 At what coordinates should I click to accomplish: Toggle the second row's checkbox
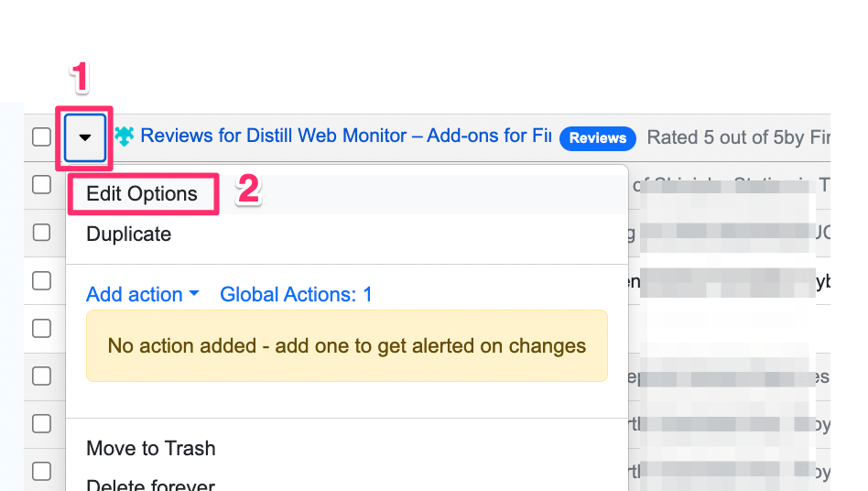coord(41,185)
